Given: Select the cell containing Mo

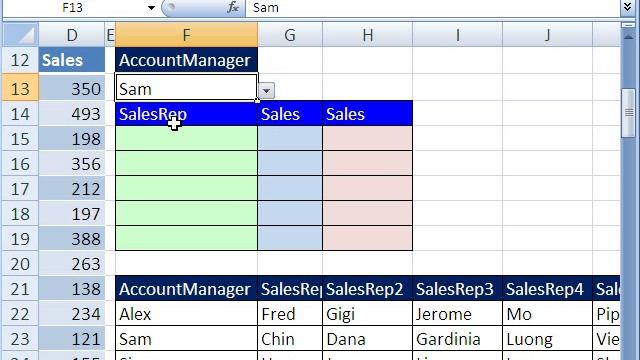Looking at the screenshot, I should pos(547,314).
